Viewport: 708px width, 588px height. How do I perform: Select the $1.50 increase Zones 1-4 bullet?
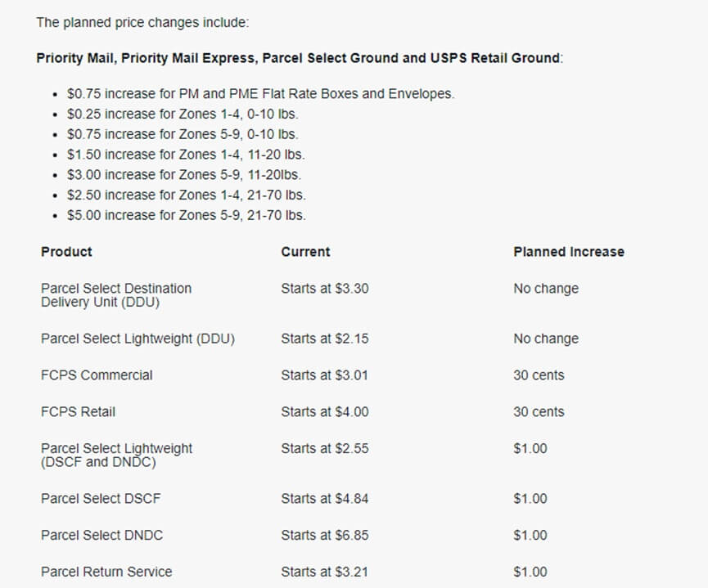[186, 155]
